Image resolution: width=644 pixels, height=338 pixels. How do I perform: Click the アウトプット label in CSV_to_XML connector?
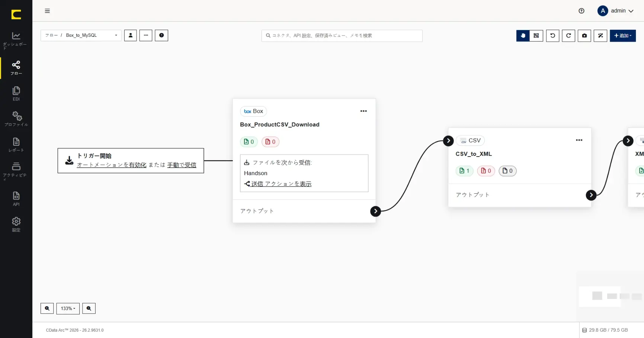[473, 195]
